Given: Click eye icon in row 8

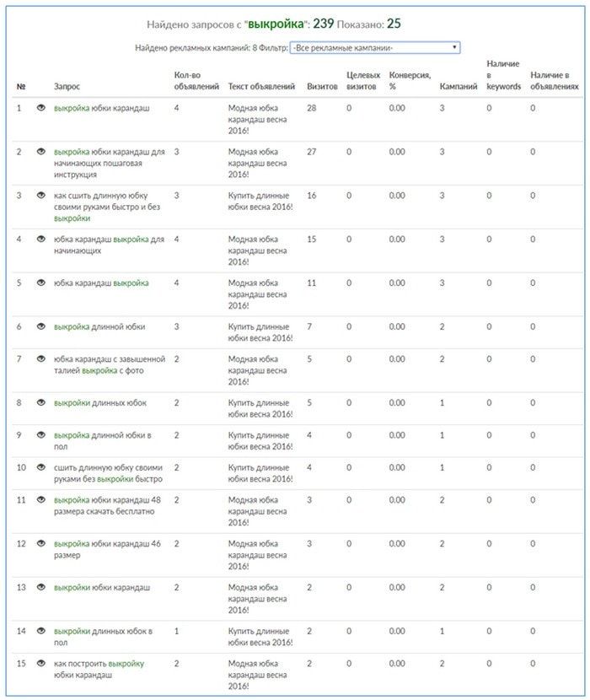Looking at the screenshot, I should pos(41,402).
